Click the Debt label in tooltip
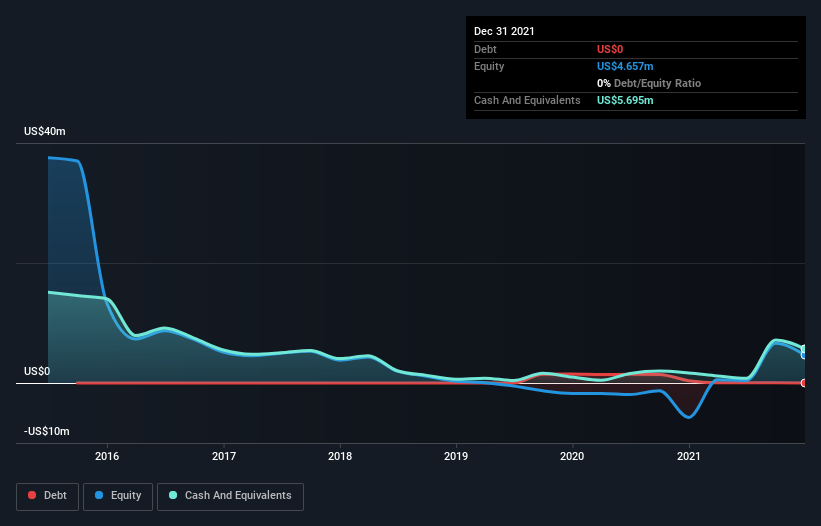This screenshot has height=526, width=821. [x=485, y=49]
